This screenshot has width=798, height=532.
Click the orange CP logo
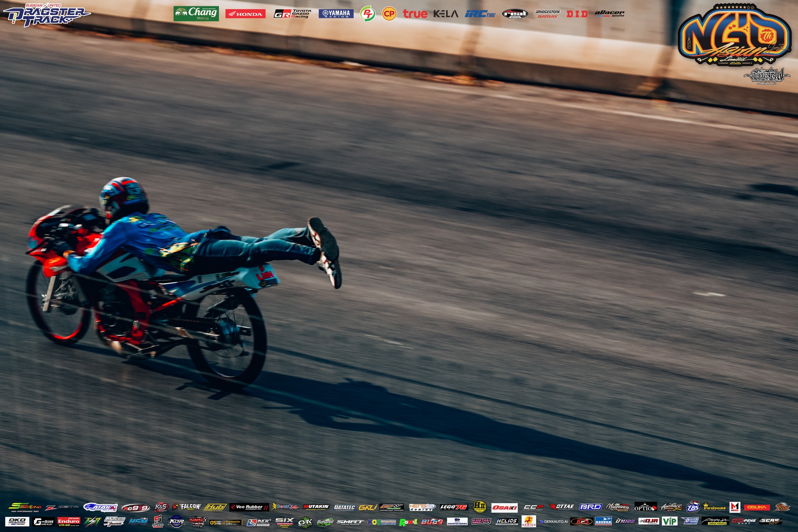389,14
